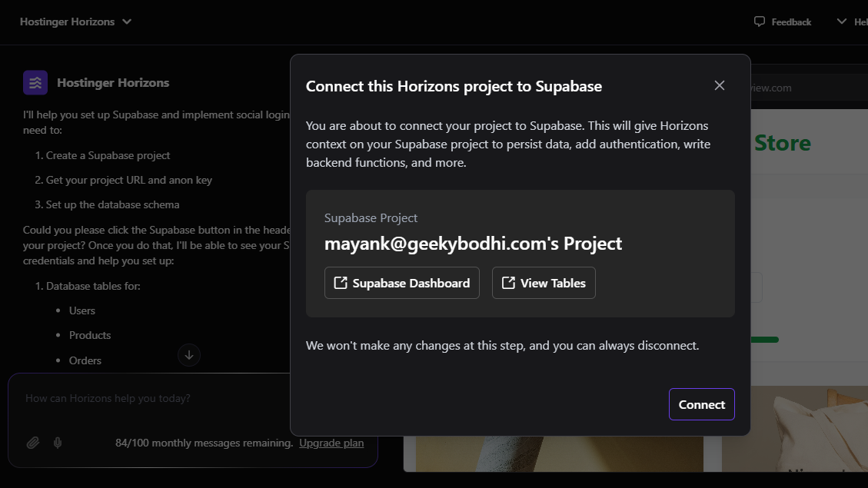
Task: Dismiss the Supabase dialog via the X icon
Action: tap(719, 85)
